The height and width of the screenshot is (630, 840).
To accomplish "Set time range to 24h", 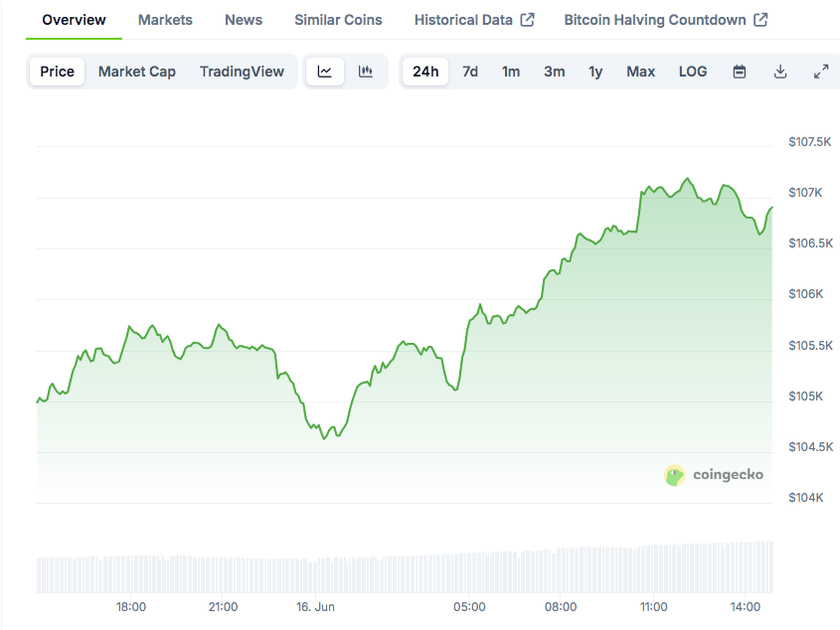I will coord(425,72).
